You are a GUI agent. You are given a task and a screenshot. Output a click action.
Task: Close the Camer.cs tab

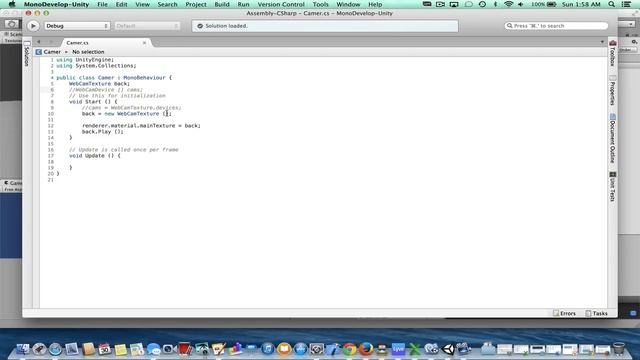pos(144,42)
